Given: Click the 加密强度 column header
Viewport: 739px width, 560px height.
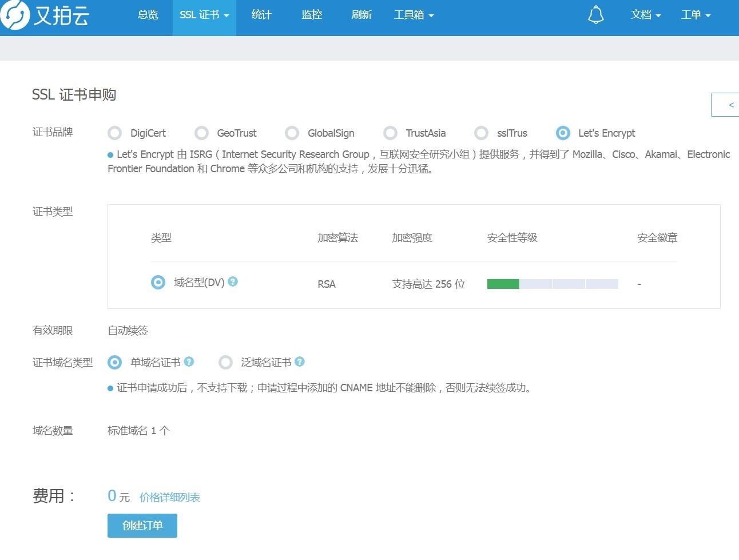Looking at the screenshot, I should click(x=412, y=238).
